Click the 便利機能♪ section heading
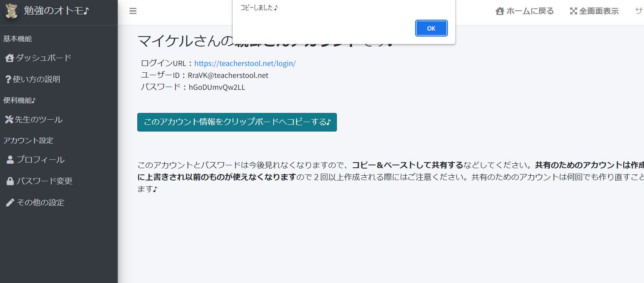This screenshot has height=283, width=644. click(x=19, y=101)
